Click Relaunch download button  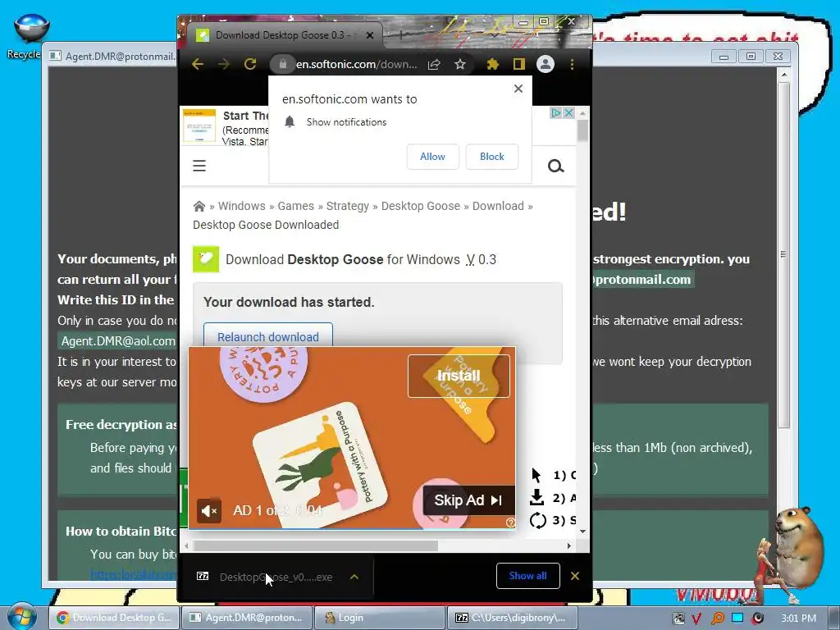(x=268, y=336)
